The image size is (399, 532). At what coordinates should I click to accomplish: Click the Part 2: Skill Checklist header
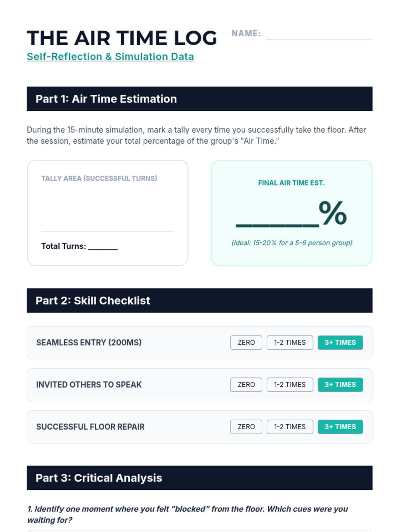[x=199, y=301]
